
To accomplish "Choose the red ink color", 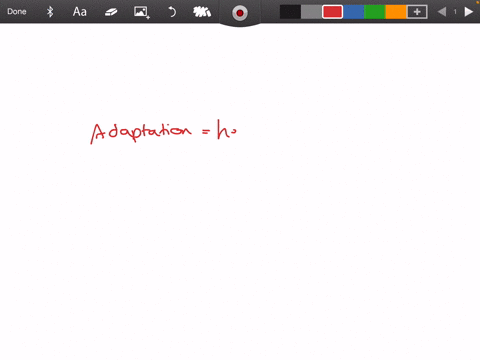I will [332, 12].
